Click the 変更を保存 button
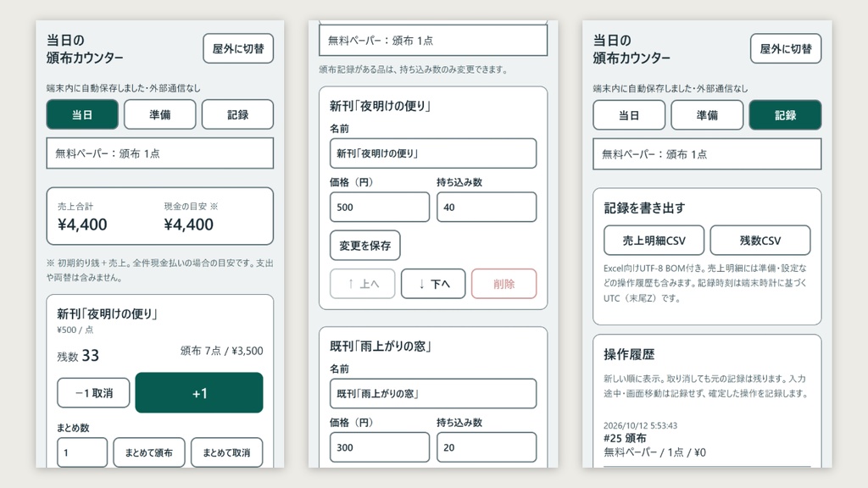Image resolution: width=868 pixels, height=488 pixels. (x=364, y=245)
